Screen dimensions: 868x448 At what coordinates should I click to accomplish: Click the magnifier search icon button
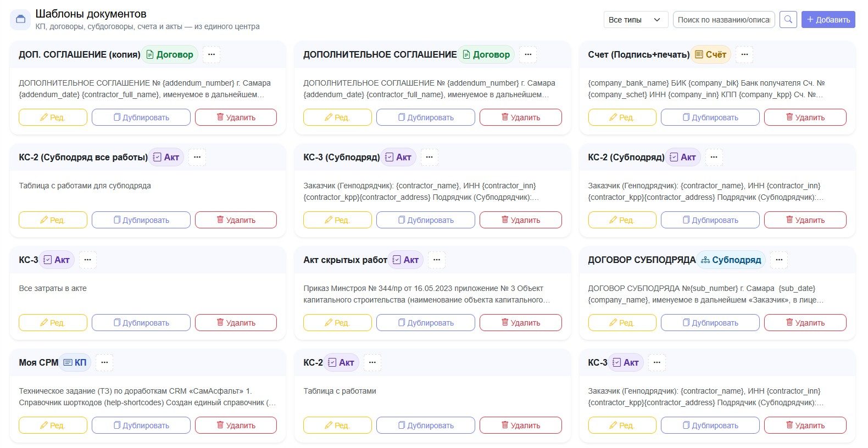click(x=788, y=19)
